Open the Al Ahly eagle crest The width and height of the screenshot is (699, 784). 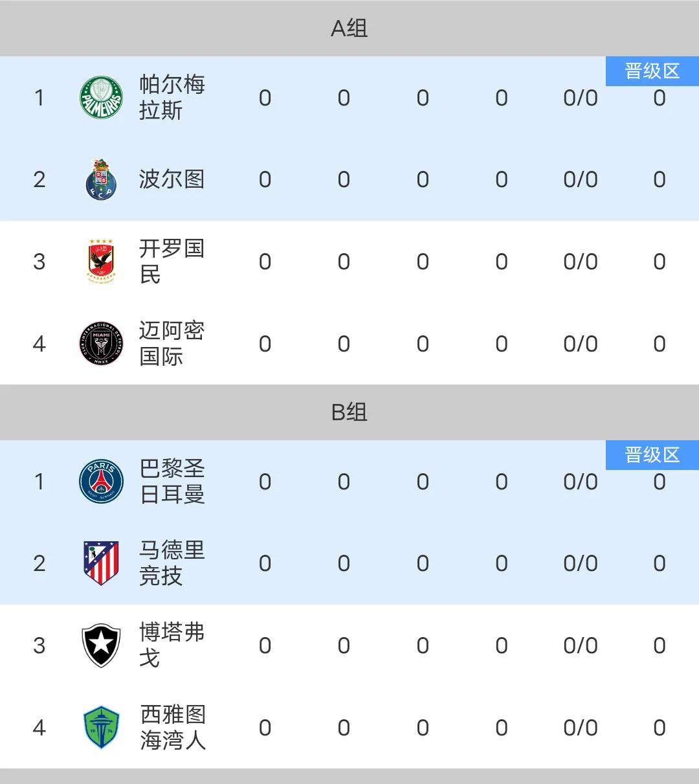(x=101, y=261)
